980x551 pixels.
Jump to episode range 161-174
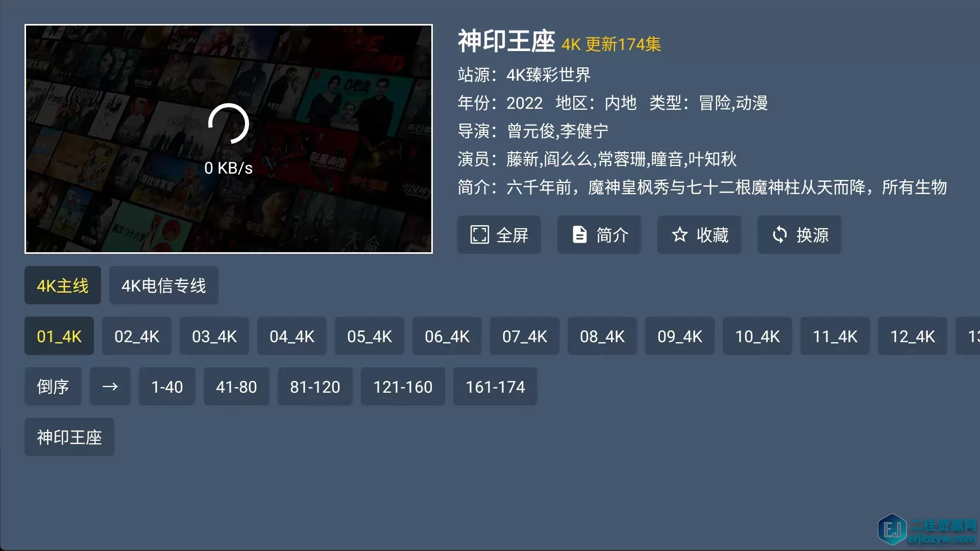[495, 387]
